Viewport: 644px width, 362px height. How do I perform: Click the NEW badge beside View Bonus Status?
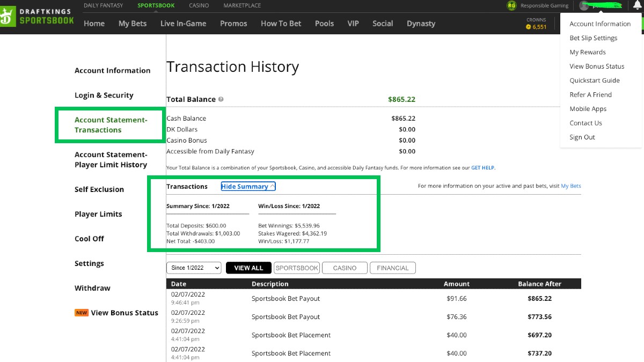(x=82, y=313)
